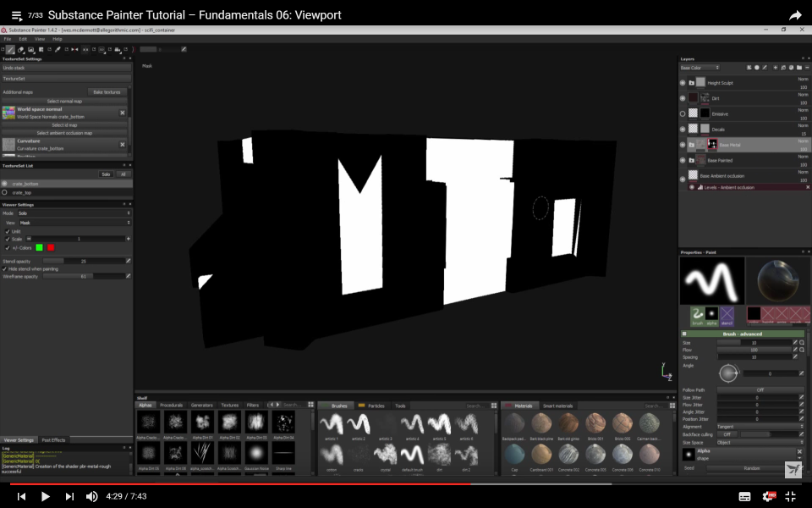Click the green color swatch

tap(40, 248)
